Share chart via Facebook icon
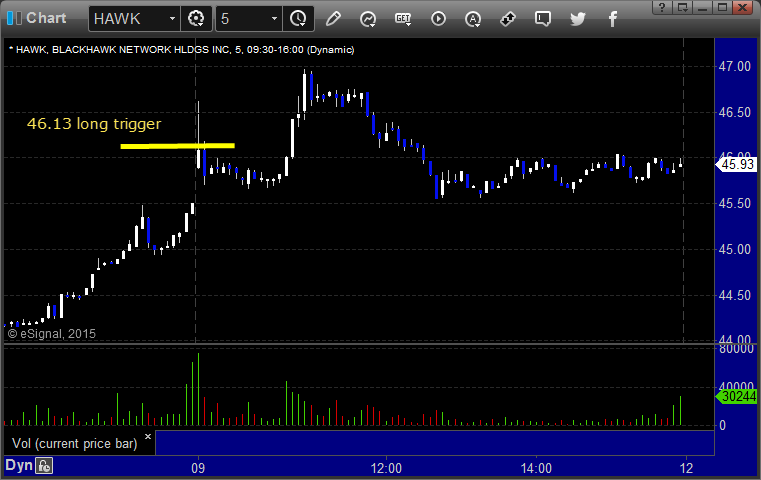761x480 pixels. [x=612, y=19]
